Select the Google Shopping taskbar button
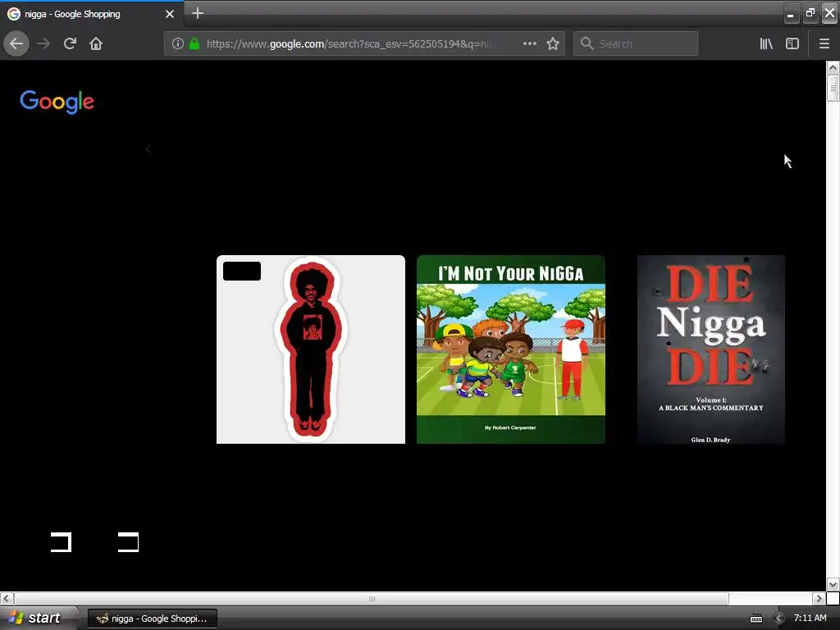Image resolution: width=840 pixels, height=630 pixels. point(152,619)
